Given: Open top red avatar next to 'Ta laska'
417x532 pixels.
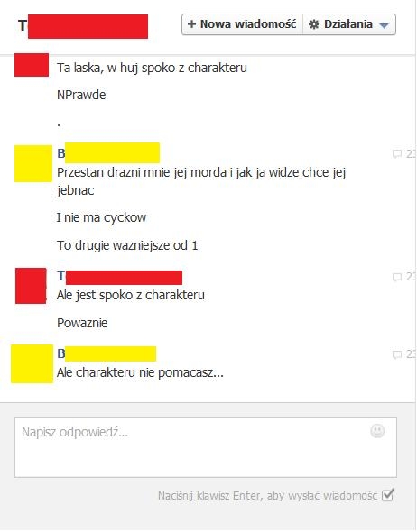Looking at the screenshot, I should point(32,65).
